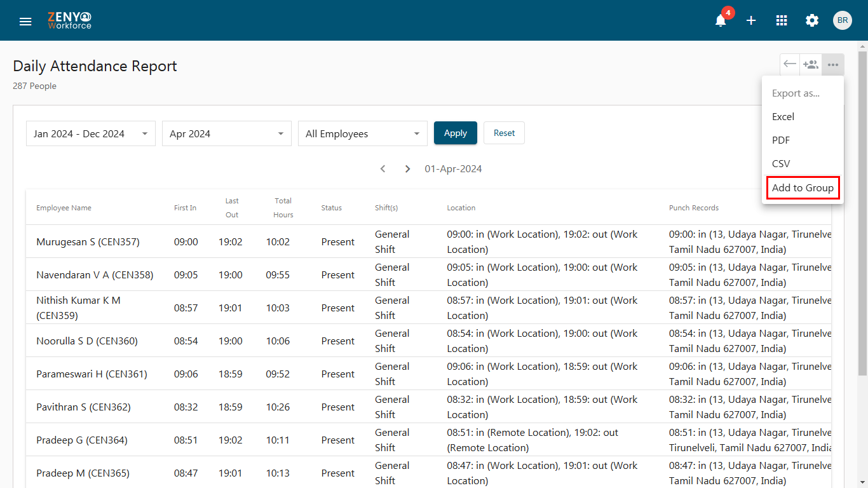This screenshot has width=868, height=488.
Task: Click Noorulla S D punch record address
Action: [750, 341]
